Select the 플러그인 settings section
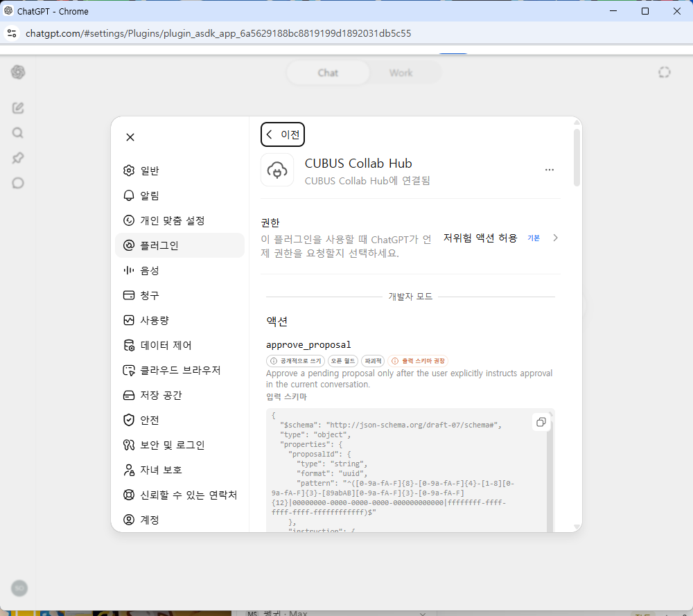The width and height of the screenshot is (693, 616). tap(179, 245)
